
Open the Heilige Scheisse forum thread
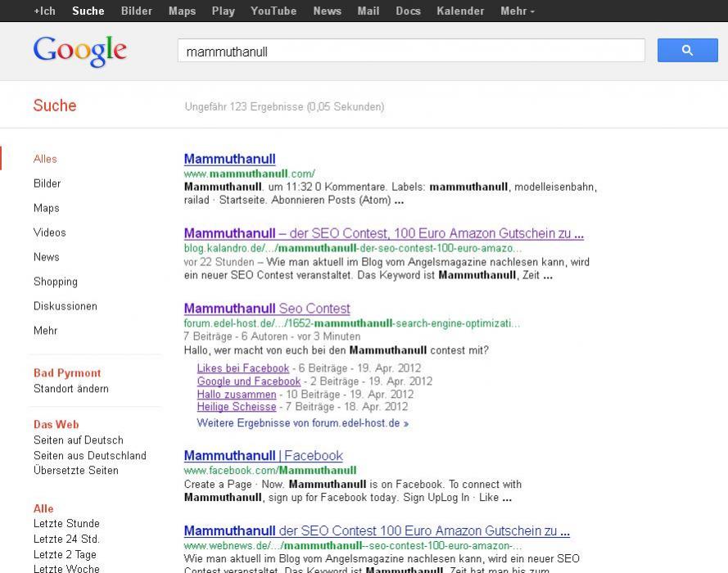[x=237, y=407]
